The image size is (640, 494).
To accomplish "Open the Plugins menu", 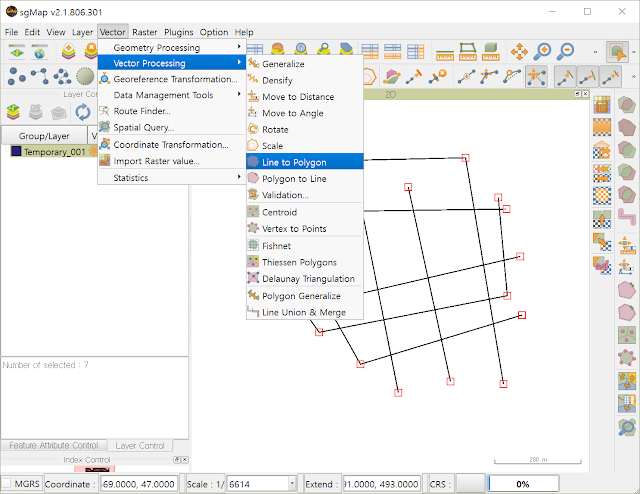I will coord(179,32).
